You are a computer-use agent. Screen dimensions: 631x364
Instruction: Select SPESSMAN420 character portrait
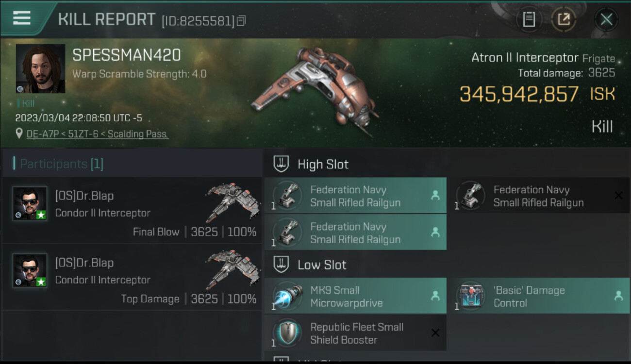coord(40,68)
